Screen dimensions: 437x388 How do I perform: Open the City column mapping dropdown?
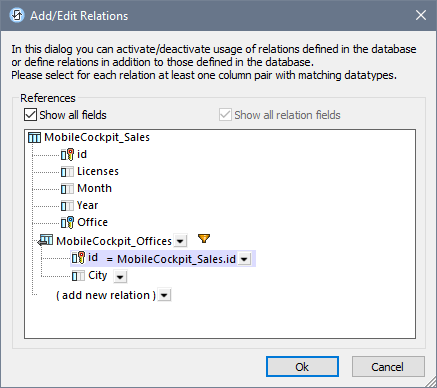click(120, 276)
